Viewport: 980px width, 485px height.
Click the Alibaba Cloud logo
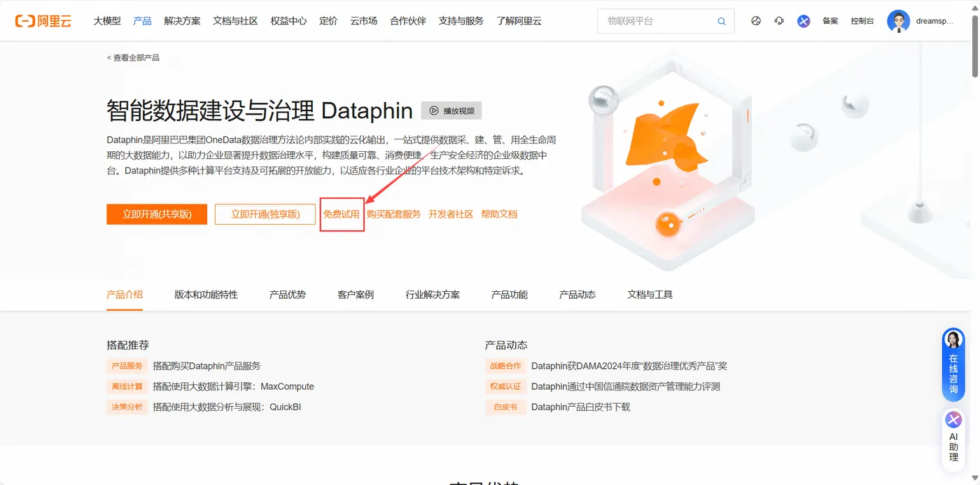pos(43,21)
